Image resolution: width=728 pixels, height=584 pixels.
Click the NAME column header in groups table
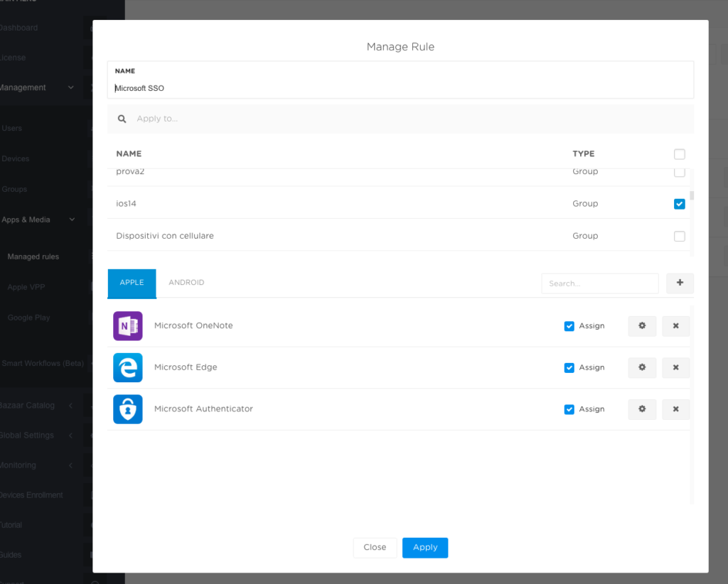[x=129, y=153]
